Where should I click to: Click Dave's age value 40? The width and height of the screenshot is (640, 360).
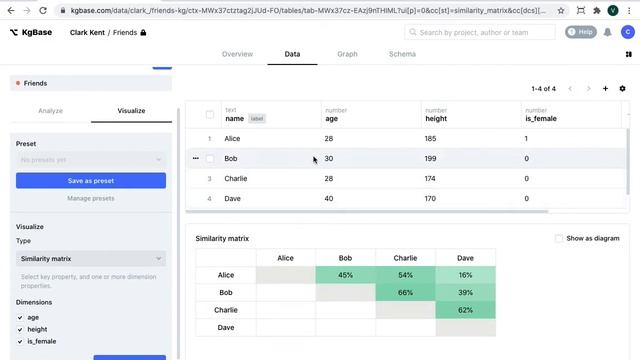point(329,198)
